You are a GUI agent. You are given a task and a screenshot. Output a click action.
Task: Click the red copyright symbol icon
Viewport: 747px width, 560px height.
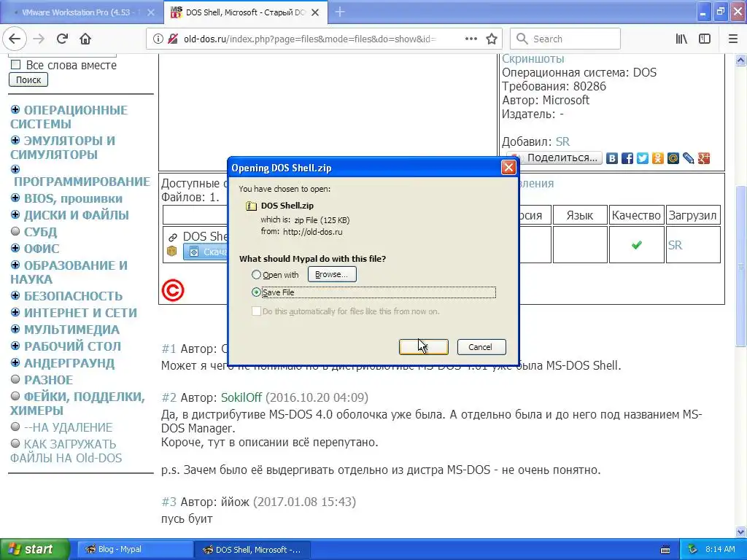point(172,290)
